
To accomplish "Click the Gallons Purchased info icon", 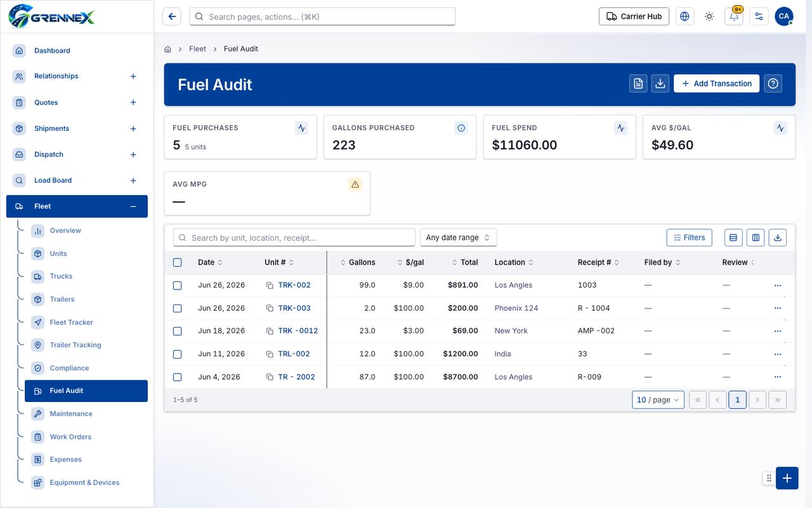I will (x=461, y=128).
